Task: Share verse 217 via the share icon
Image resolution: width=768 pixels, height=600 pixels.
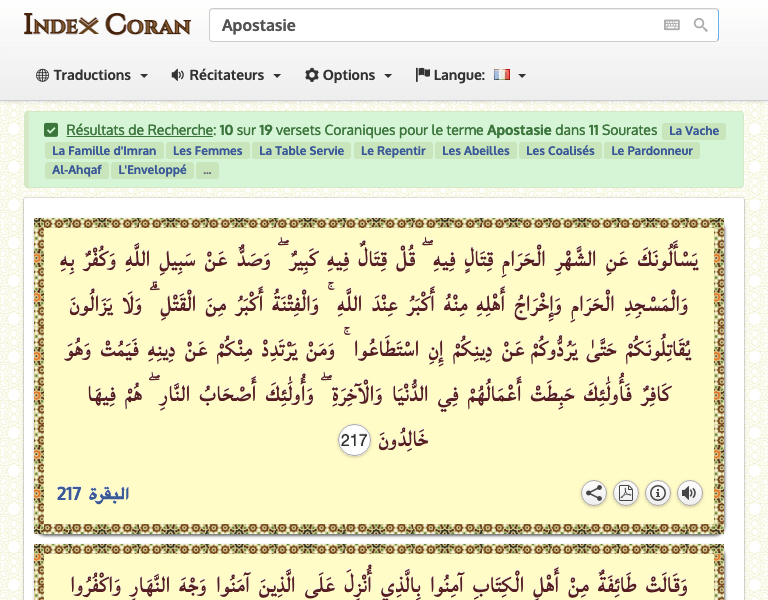Action: 594,493
